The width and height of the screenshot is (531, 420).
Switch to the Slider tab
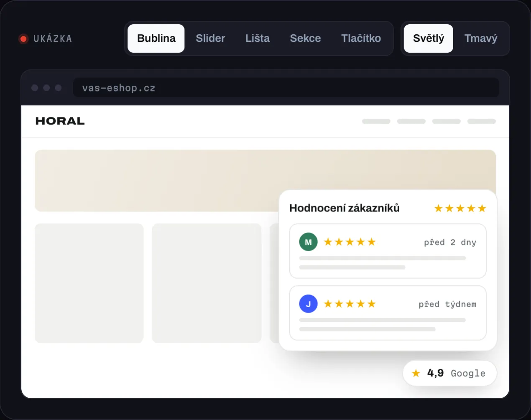point(210,38)
